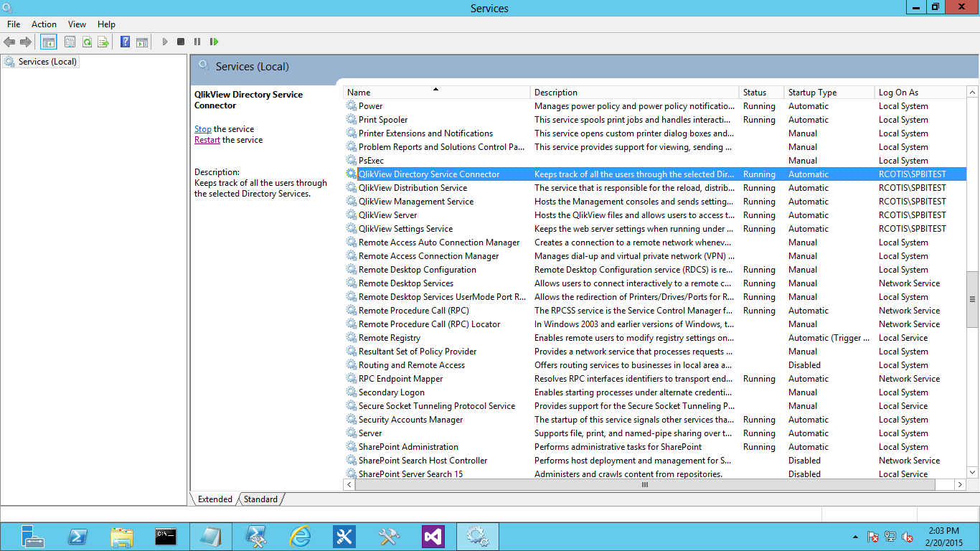This screenshot has height=551, width=980.
Task: Select the Remote Registry service
Action: 655,338
